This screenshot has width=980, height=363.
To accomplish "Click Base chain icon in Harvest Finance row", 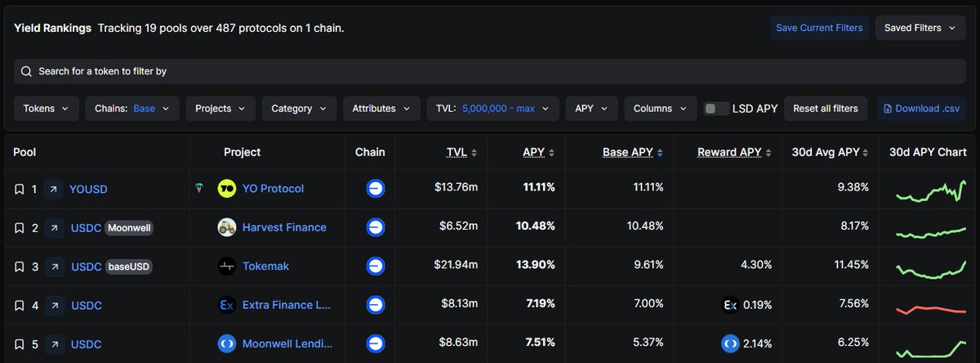I will tap(376, 227).
